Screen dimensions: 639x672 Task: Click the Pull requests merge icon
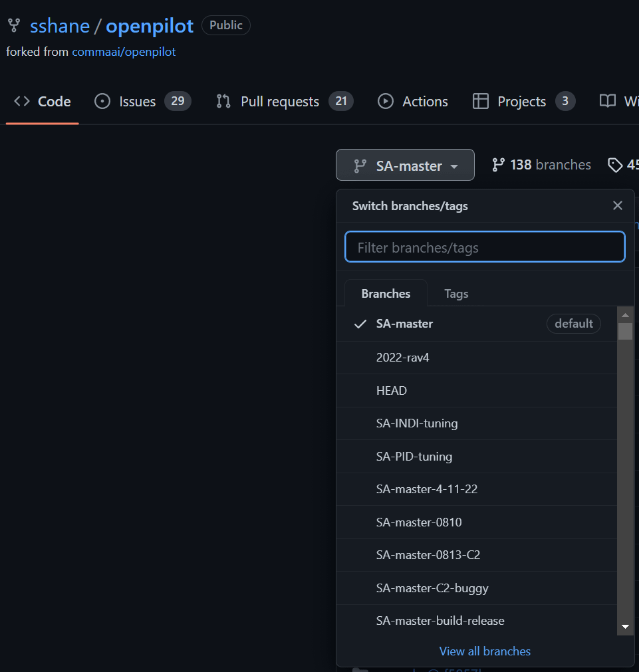pyautogui.click(x=223, y=102)
